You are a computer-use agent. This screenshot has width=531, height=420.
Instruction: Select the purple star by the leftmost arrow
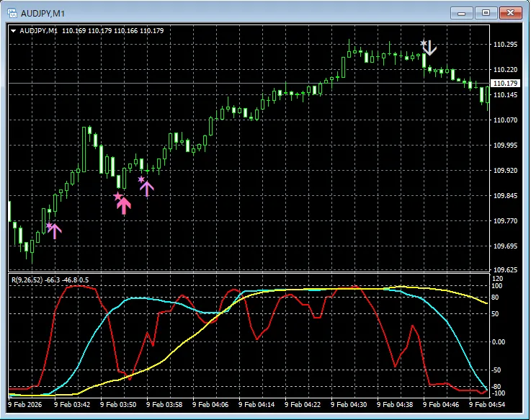click(x=49, y=226)
